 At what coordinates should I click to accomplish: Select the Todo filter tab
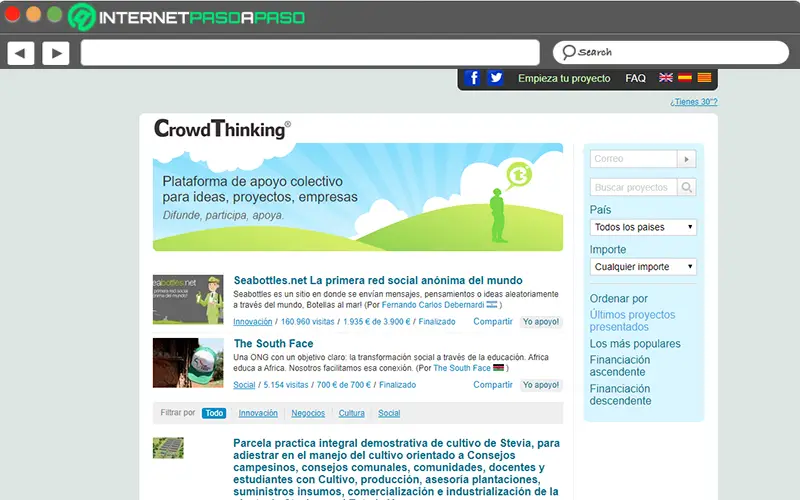click(x=214, y=413)
